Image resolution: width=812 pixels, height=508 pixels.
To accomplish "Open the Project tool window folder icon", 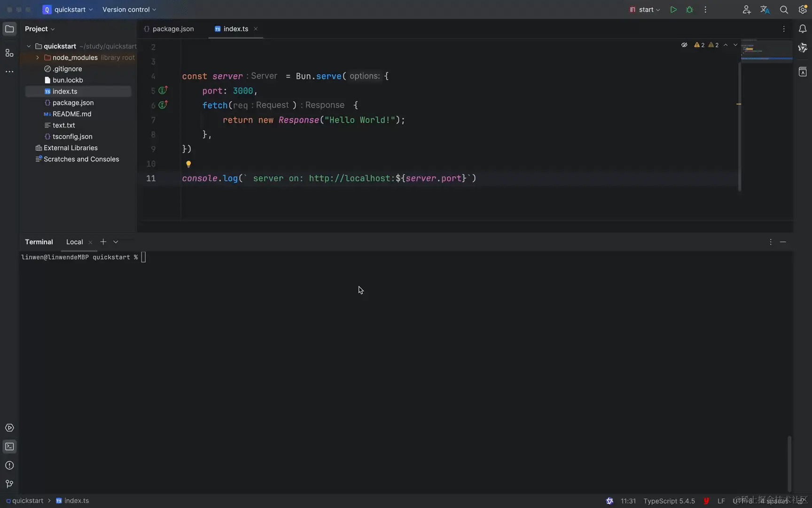I will coord(9,29).
